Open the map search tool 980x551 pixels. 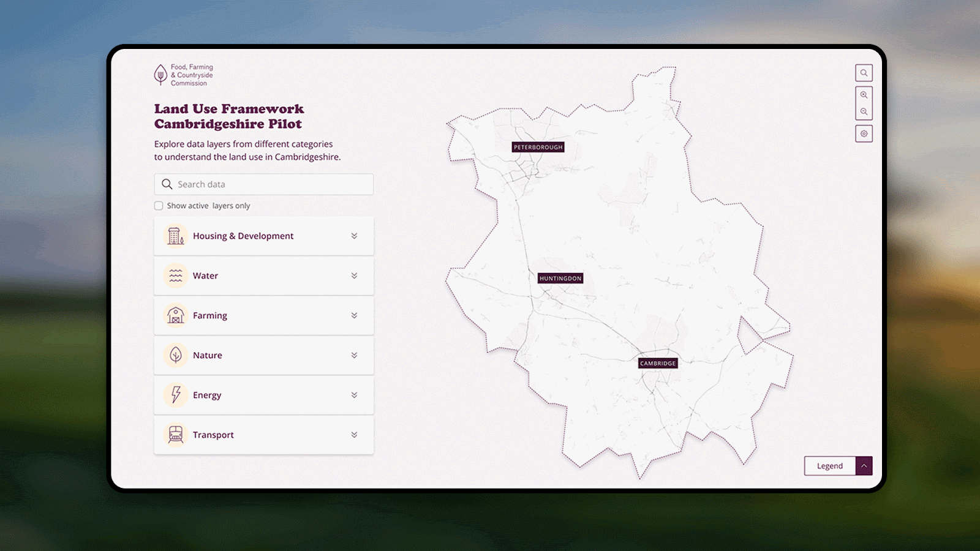pyautogui.click(x=864, y=72)
